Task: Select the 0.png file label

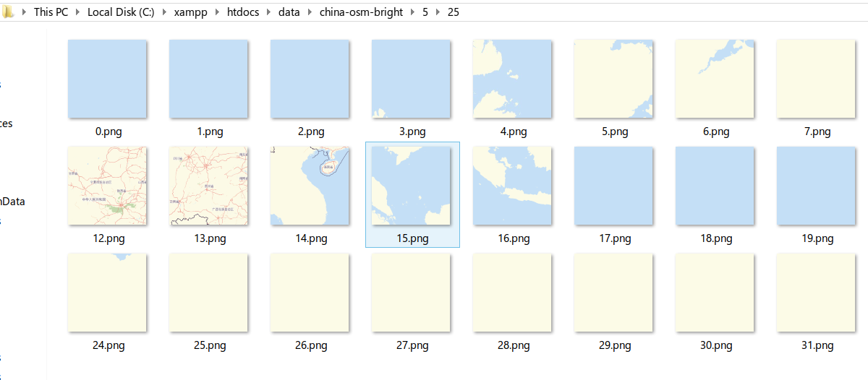Action: [108, 131]
